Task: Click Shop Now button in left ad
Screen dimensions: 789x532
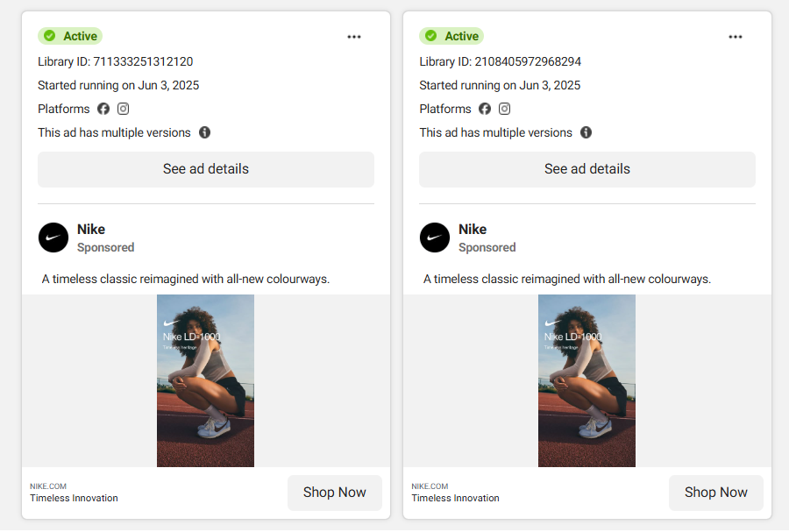Action: tap(334, 493)
